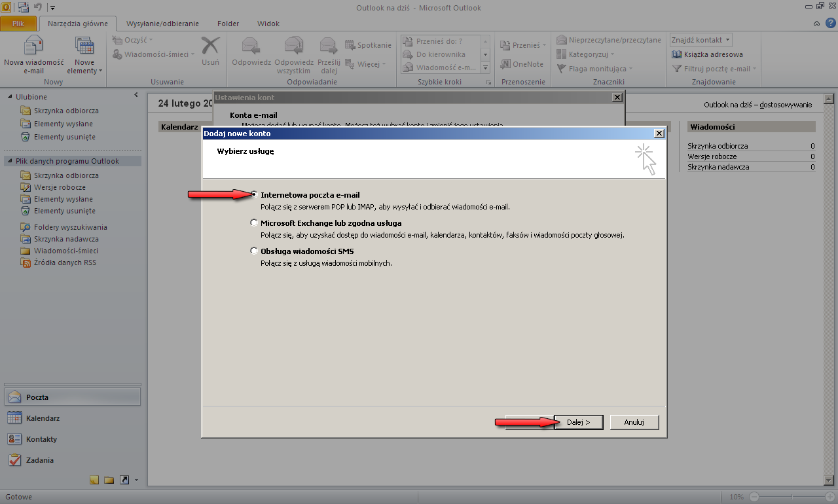The height and width of the screenshot is (504, 838).
Task: Collapse Plik danych programu Outlook tree
Action: 9,161
